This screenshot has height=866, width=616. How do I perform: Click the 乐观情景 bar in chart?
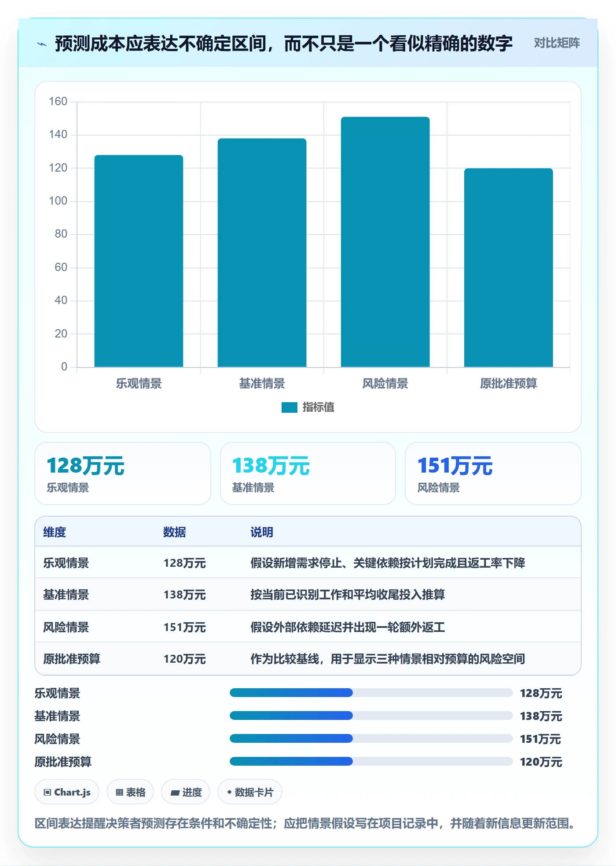point(139,261)
